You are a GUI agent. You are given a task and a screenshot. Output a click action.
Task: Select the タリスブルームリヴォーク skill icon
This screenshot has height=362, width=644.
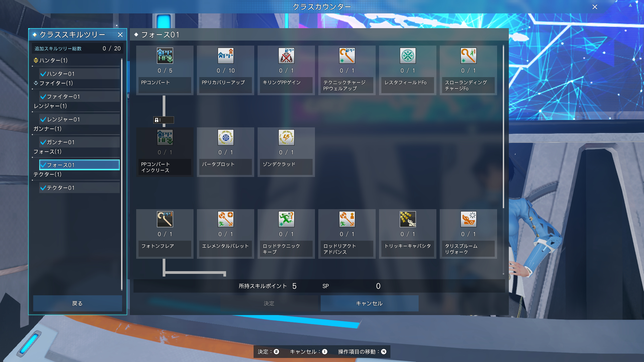pos(468,219)
